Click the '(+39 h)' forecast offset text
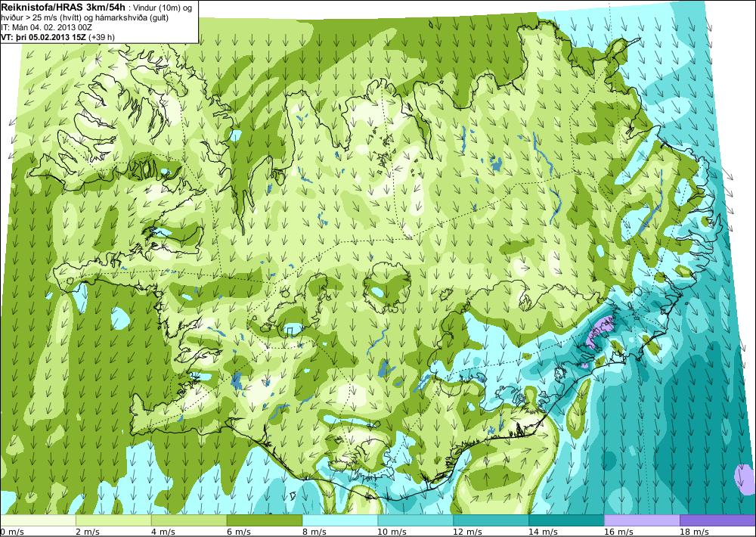This screenshot has height=537, width=756. click(101, 37)
